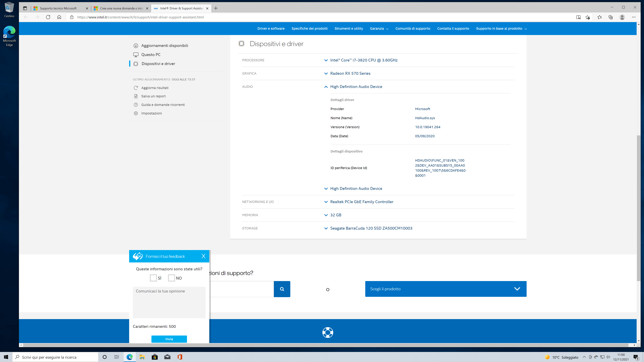Switch to the Supporto tecnico Microsoft tab
The width and height of the screenshot is (644, 362).
58,8
